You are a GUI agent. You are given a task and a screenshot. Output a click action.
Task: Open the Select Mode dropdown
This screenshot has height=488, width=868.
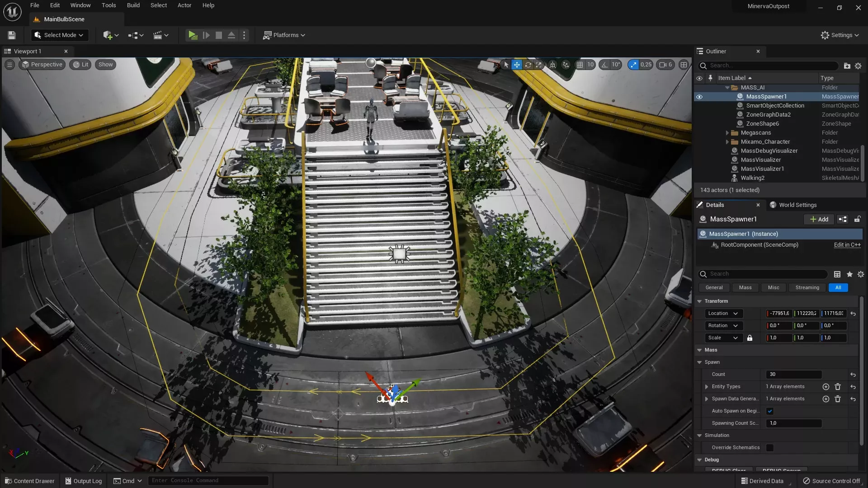[x=59, y=35]
